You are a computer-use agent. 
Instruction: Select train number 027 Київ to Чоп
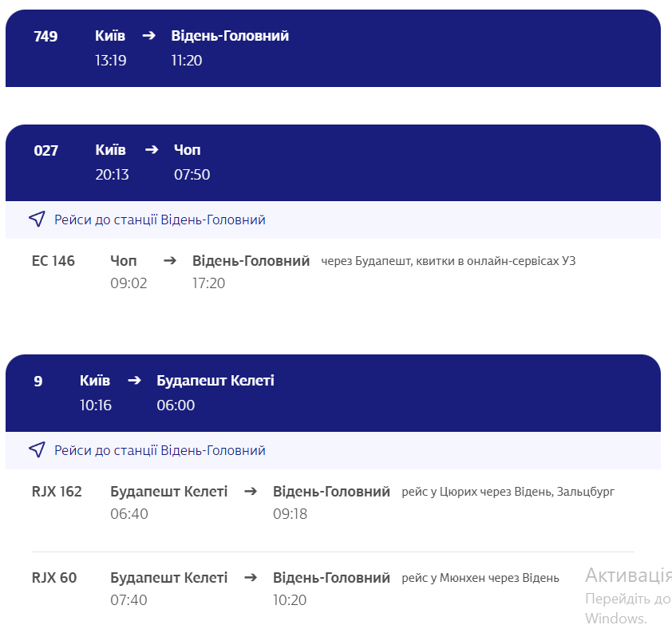click(45, 150)
